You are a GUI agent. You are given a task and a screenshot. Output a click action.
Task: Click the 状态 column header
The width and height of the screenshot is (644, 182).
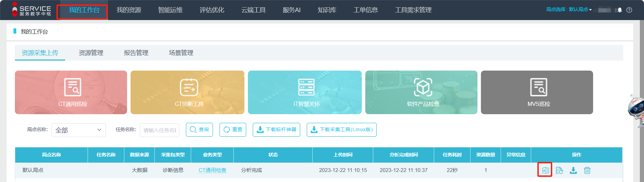273,155
